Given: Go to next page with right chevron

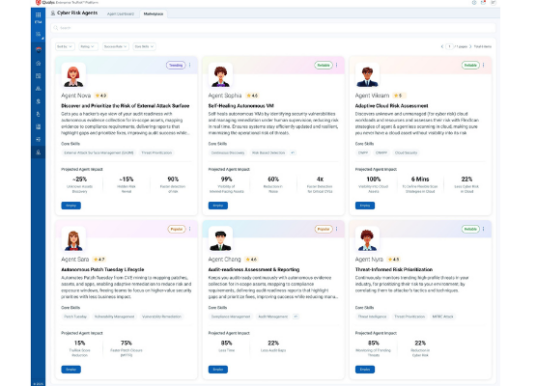Looking at the screenshot, I should pos(471,46).
